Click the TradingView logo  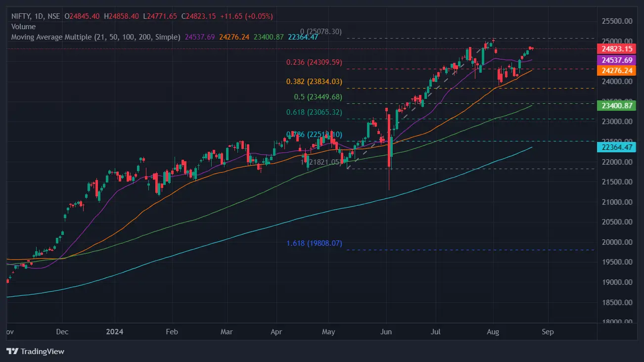[x=36, y=352]
